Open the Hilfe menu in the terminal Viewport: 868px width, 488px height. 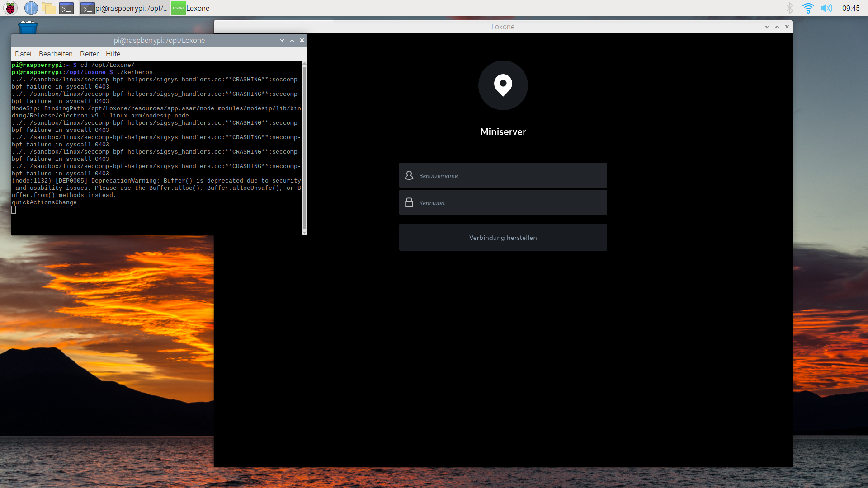click(x=113, y=54)
